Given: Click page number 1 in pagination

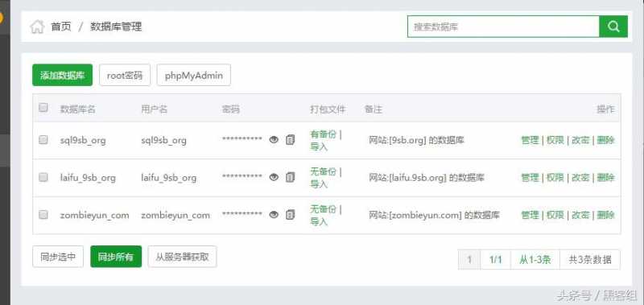Looking at the screenshot, I should (x=469, y=259).
